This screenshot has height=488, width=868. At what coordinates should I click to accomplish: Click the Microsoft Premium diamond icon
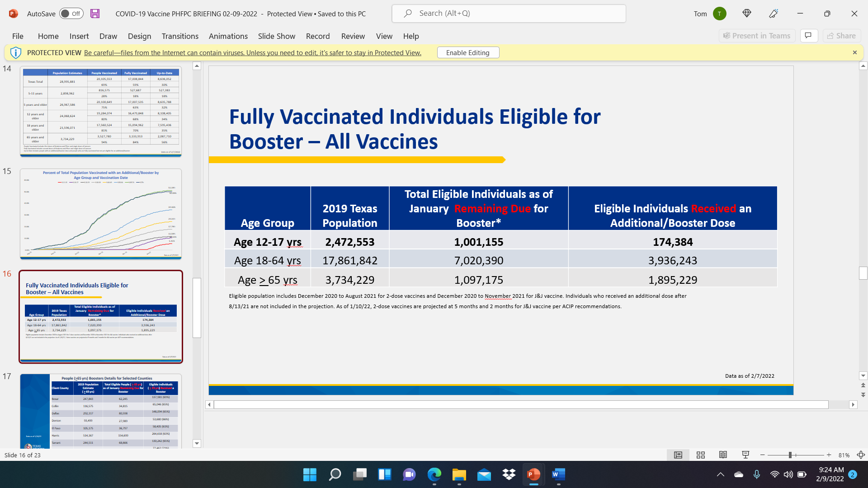tap(747, 14)
